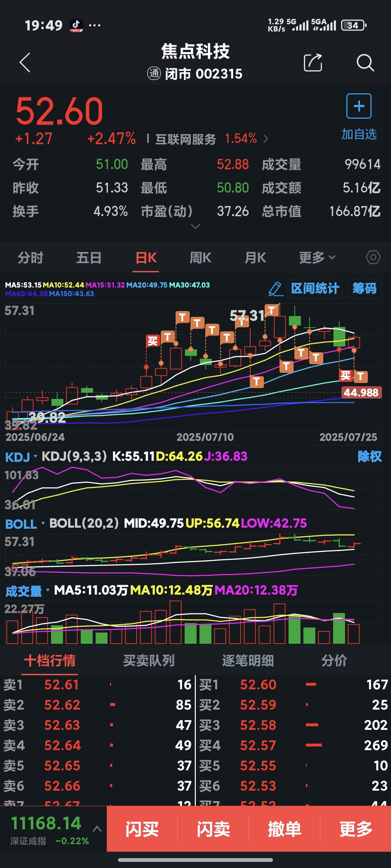Image resolution: width=391 pixels, height=868 pixels.
Task: Tap MA5:53.15 legend above chart
Action: tap(23, 285)
